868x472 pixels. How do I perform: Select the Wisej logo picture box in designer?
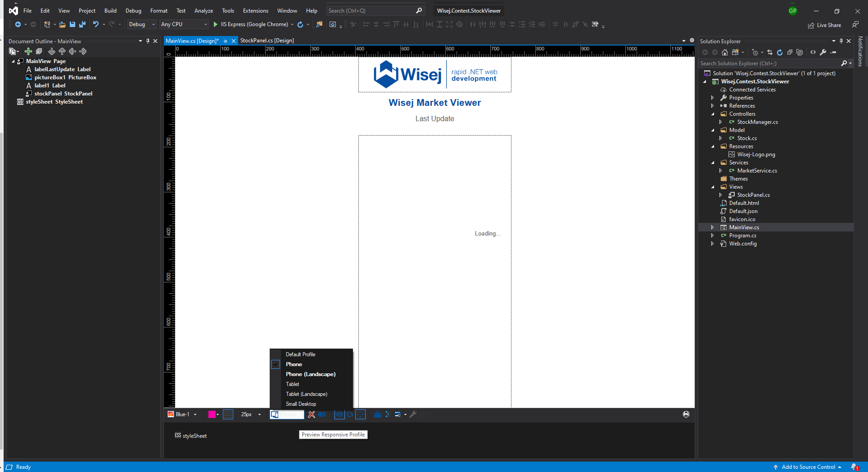[435, 74]
